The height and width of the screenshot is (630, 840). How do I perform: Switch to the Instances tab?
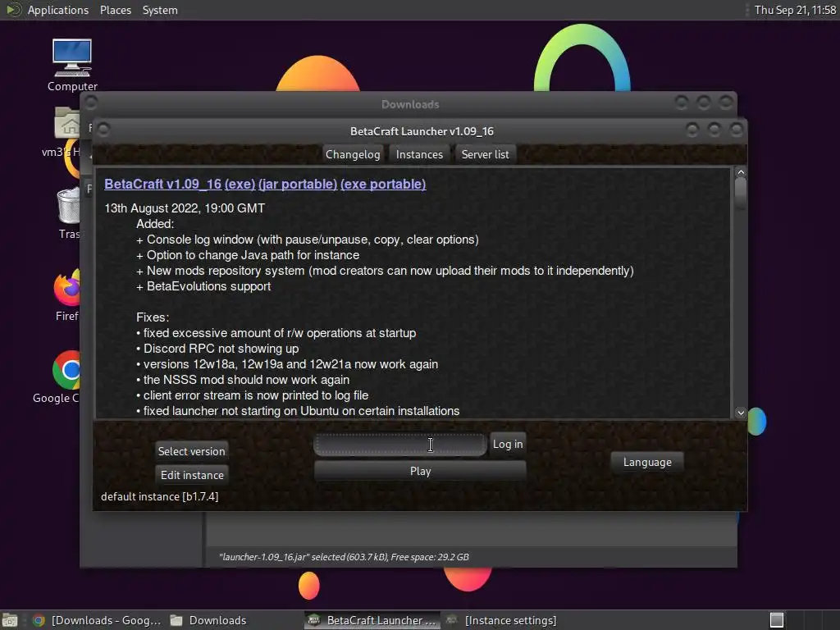pyautogui.click(x=419, y=154)
